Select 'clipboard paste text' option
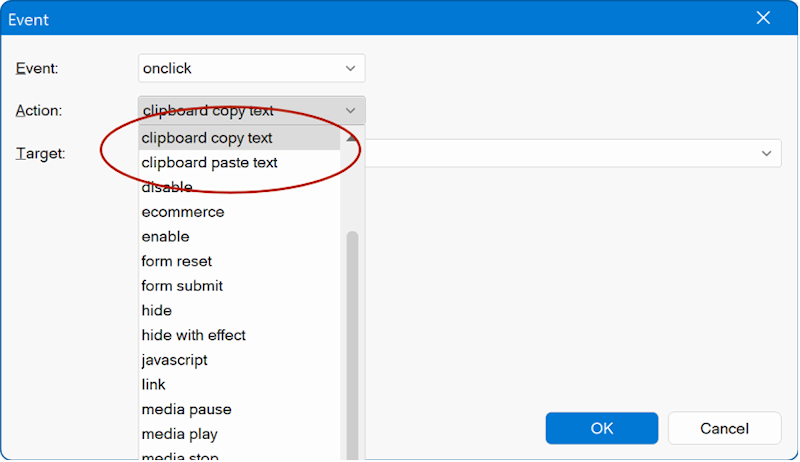The image size is (800, 462). pyautogui.click(x=210, y=163)
